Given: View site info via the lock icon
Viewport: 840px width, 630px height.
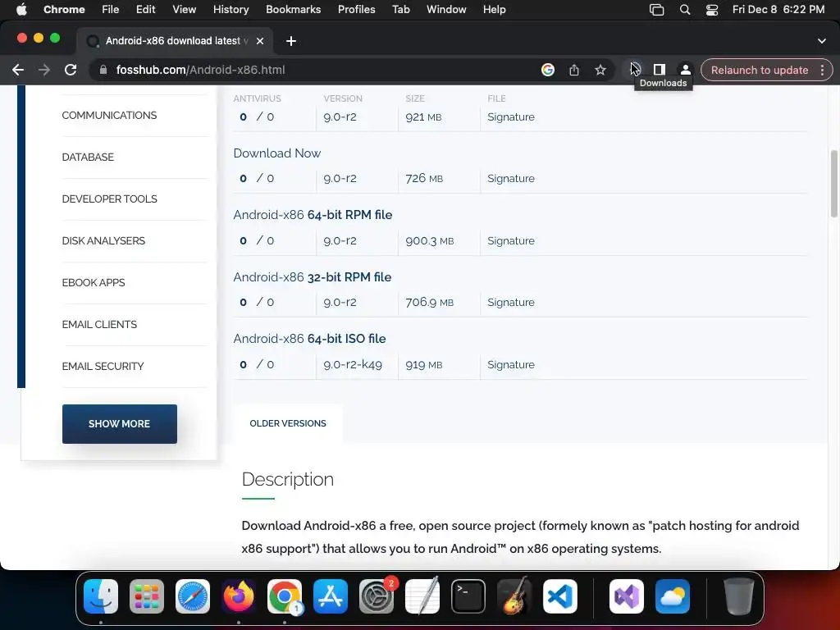Looking at the screenshot, I should pyautogui.click(x=103, y=70).
